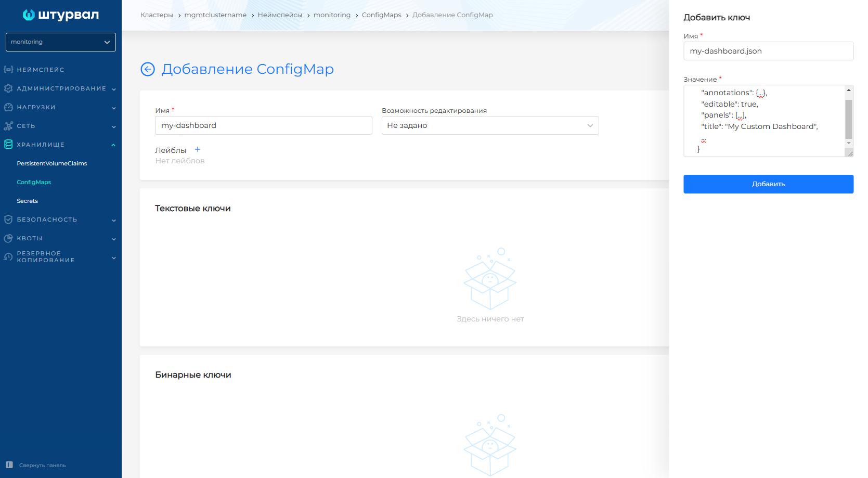Go to ConfigMaps breadcrumb link
868x478 pixels.
click(x=381, y=15)
